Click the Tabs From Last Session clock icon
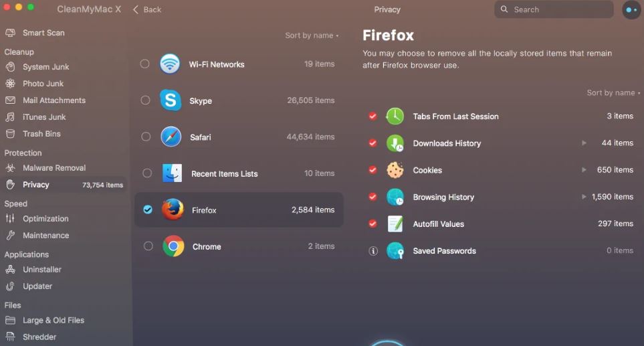The image size is (644, 346). [395, 116]
